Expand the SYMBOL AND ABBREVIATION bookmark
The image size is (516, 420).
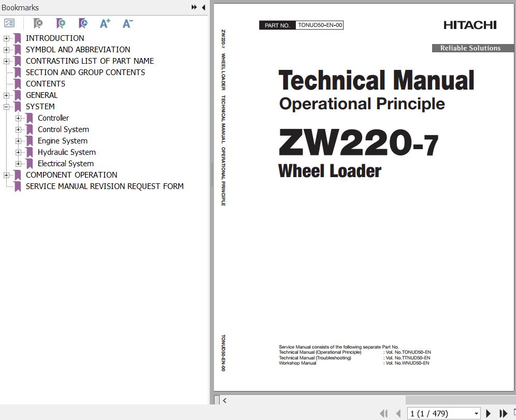[6, 50]
